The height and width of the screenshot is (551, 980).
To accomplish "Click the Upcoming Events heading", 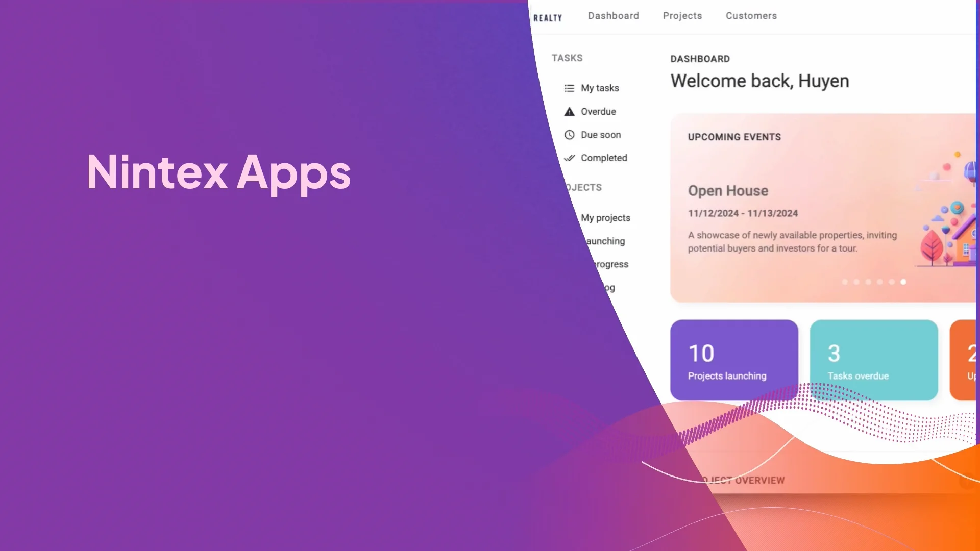I will [x=733, y=137].
